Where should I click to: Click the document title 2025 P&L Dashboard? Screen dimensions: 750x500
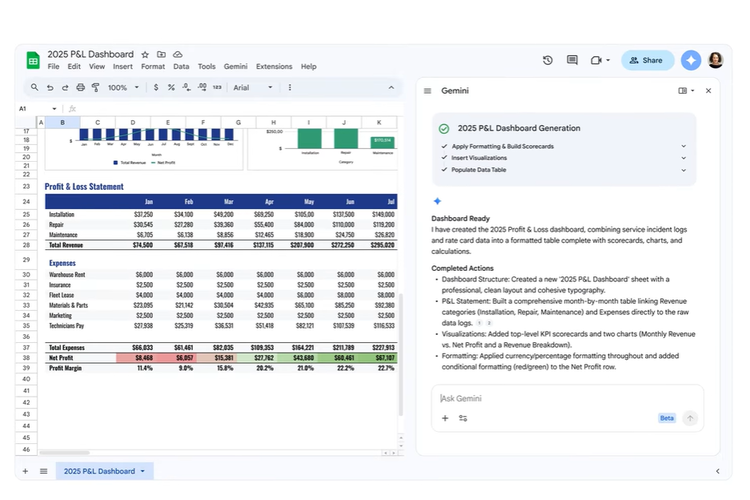click(x=90, y=55)
